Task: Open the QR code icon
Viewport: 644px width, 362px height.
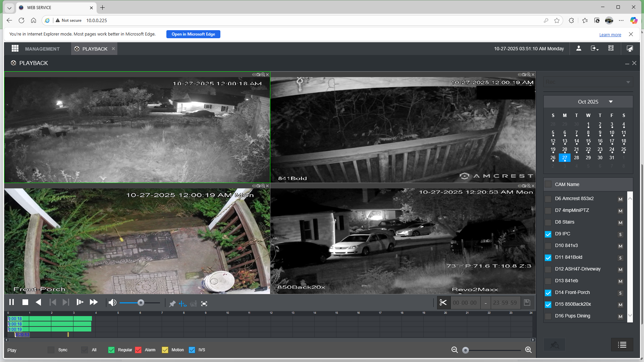Action: 611,49
